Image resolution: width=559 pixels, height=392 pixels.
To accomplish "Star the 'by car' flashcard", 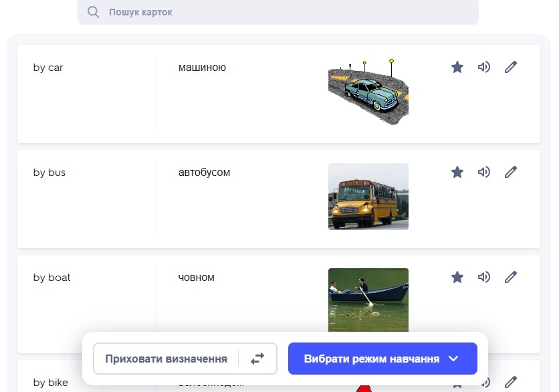I will pyautogui.click(x=457, y=67).
